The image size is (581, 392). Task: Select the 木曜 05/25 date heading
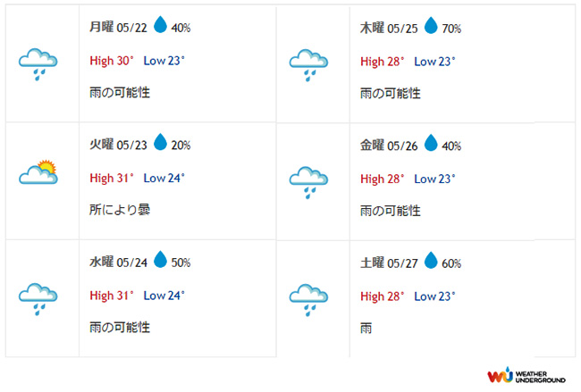389,29
